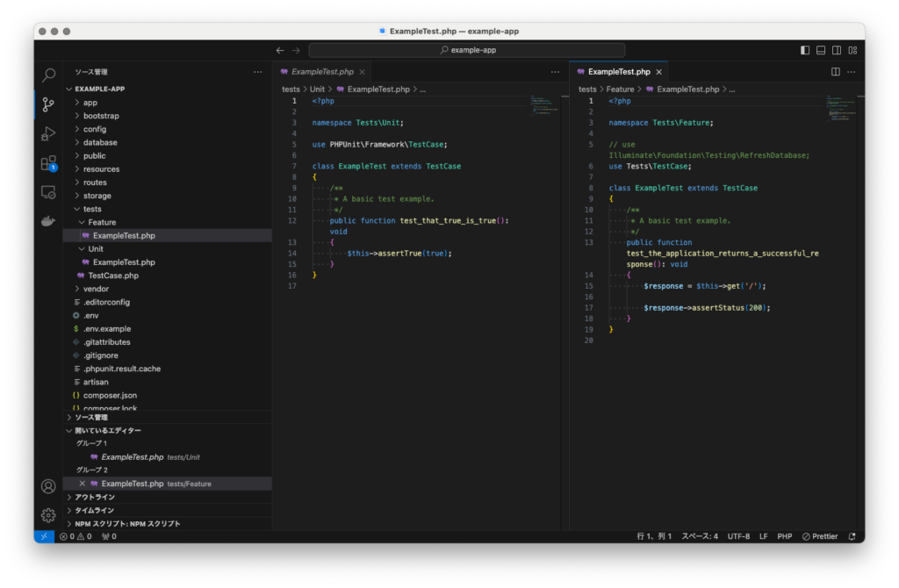Image resolution: width=899 pixels, height=588 pixels.
Task: Click Prettier in the status bar
Action: pyautogui.click(x=819, y=536)
